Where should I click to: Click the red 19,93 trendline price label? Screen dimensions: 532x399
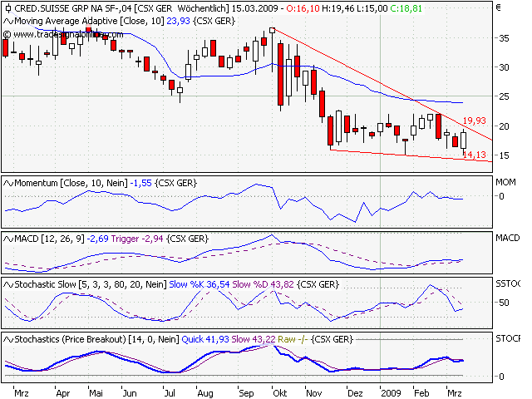(x=474, y=121)
